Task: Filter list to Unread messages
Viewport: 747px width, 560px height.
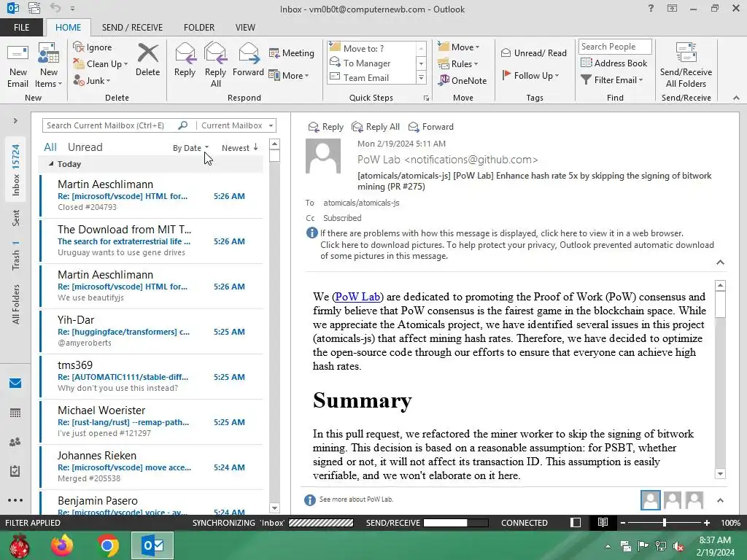Action: 85,147
